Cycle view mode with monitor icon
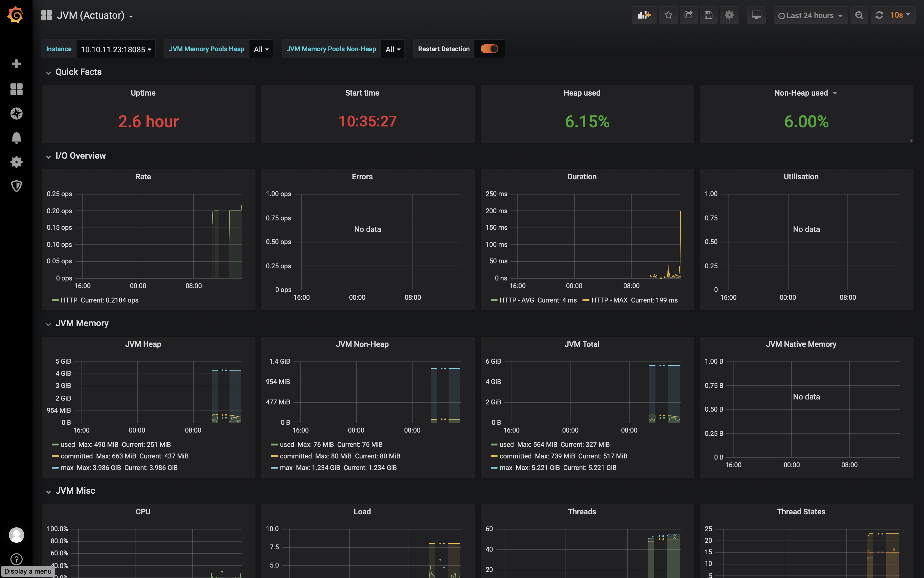This screenshot has height=578, width=924. [x=756, y=15]
